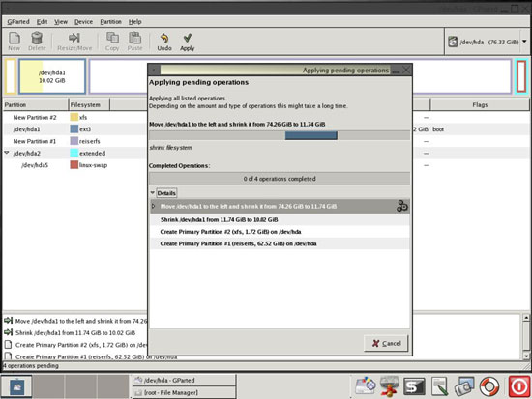This screenshot has height=399, width=532.
Task: Select 'Shrink /dev/hda1 from 11.74 GiB' dialog row
Action: coord(280,219)
